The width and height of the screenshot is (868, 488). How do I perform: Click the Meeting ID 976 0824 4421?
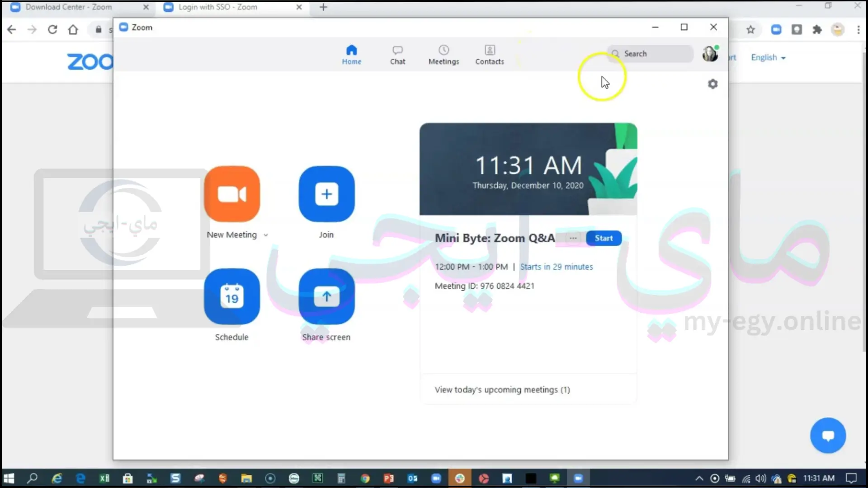tap(484, 286)
